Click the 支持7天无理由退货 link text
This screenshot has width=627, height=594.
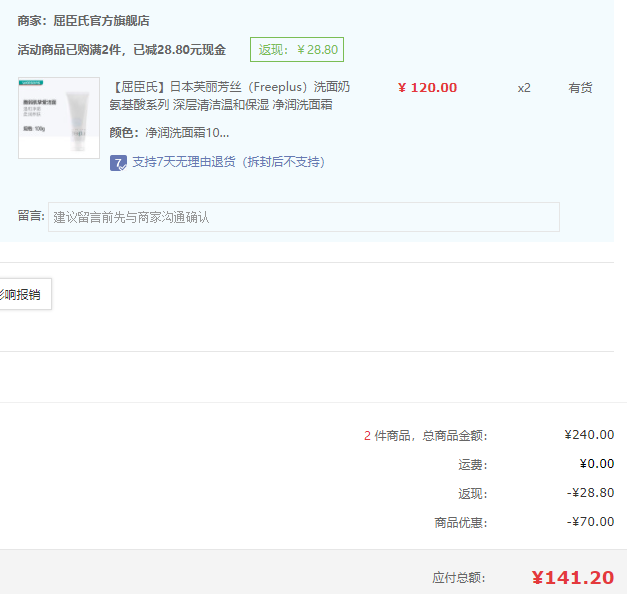(228, 162)
